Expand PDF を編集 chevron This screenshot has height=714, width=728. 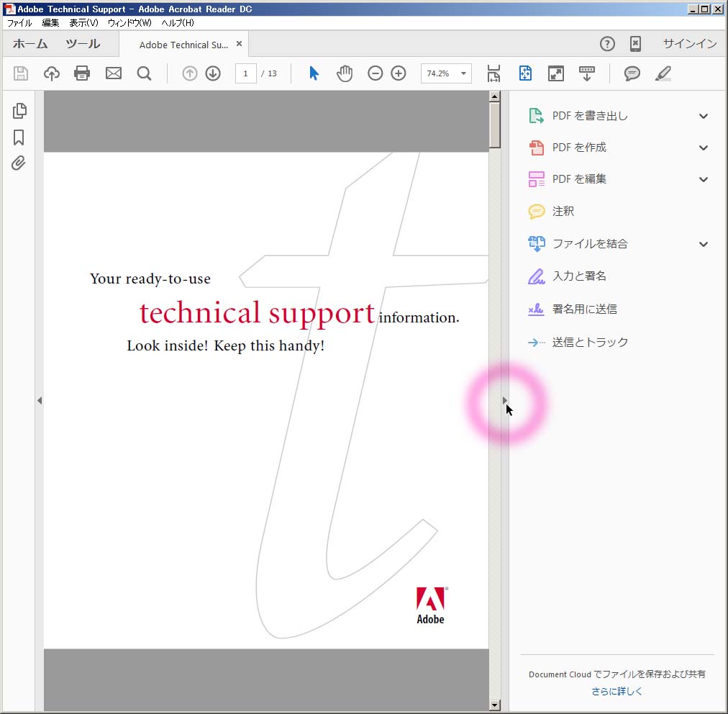[x=704, y=179]
